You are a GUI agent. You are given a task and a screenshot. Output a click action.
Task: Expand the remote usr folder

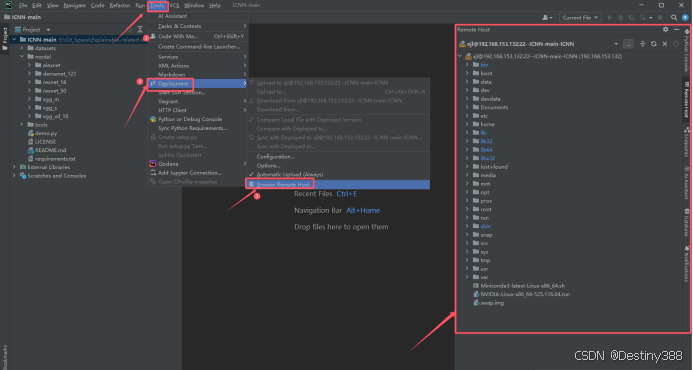tap(467, 269)
